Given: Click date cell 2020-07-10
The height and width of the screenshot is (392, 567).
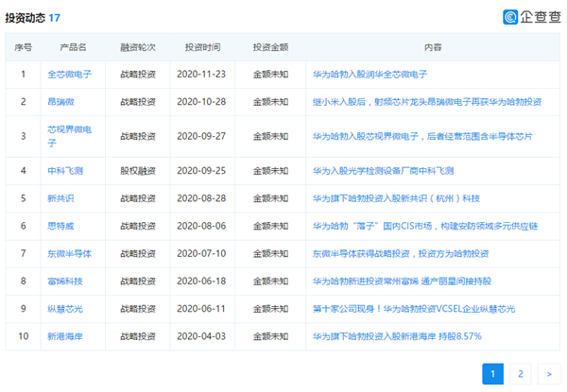Looking at the screenshot, I should tap(201, 254).
